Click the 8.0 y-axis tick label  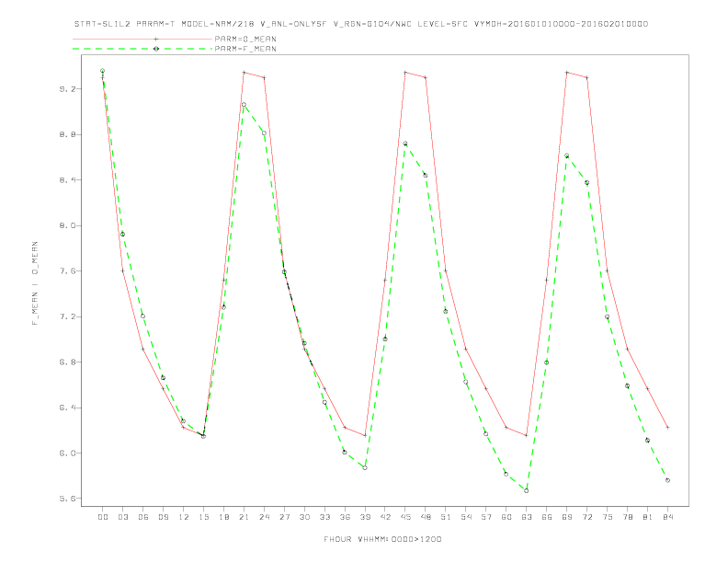67,225
